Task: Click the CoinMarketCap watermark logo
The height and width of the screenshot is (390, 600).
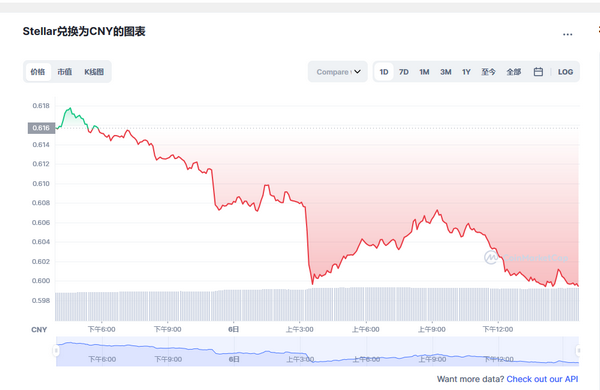Action: (526, 258)
